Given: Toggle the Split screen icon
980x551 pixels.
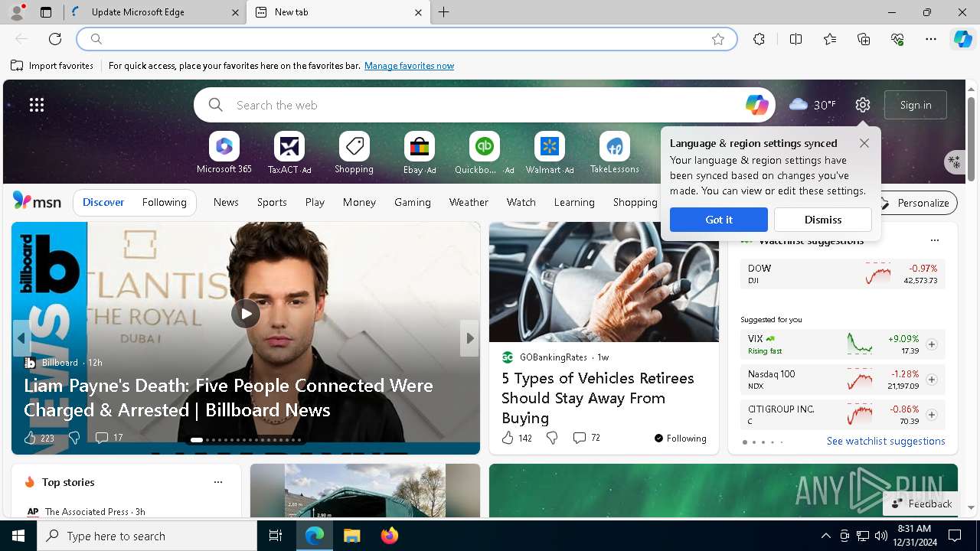Looking at the screenshot, I should coord(795,39).
